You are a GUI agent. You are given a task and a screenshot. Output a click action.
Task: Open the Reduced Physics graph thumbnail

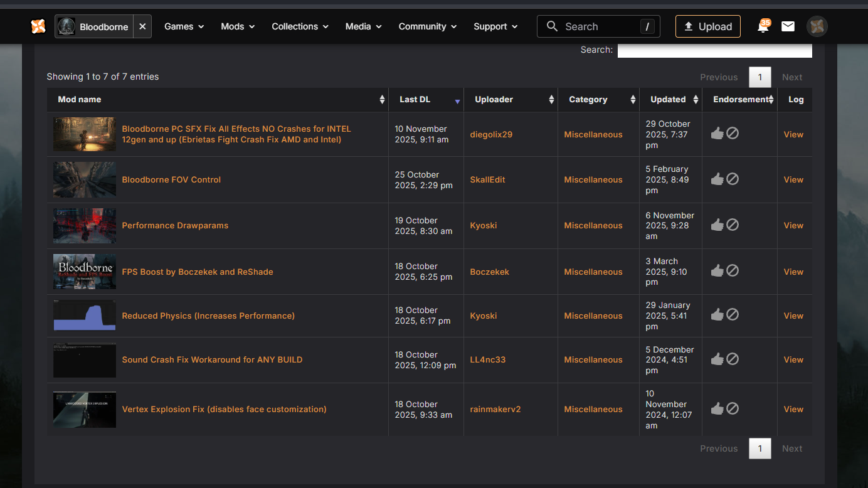tap(85, 316)
